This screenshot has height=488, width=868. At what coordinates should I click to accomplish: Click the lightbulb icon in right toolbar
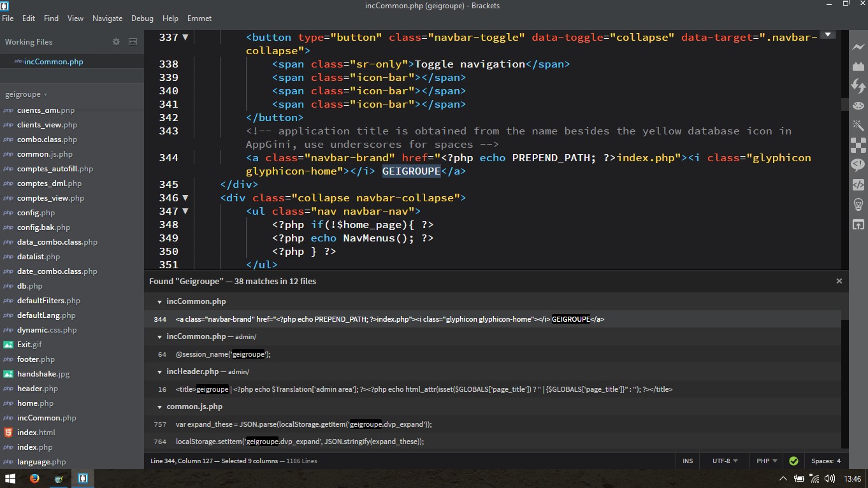(x=858, y=205)
